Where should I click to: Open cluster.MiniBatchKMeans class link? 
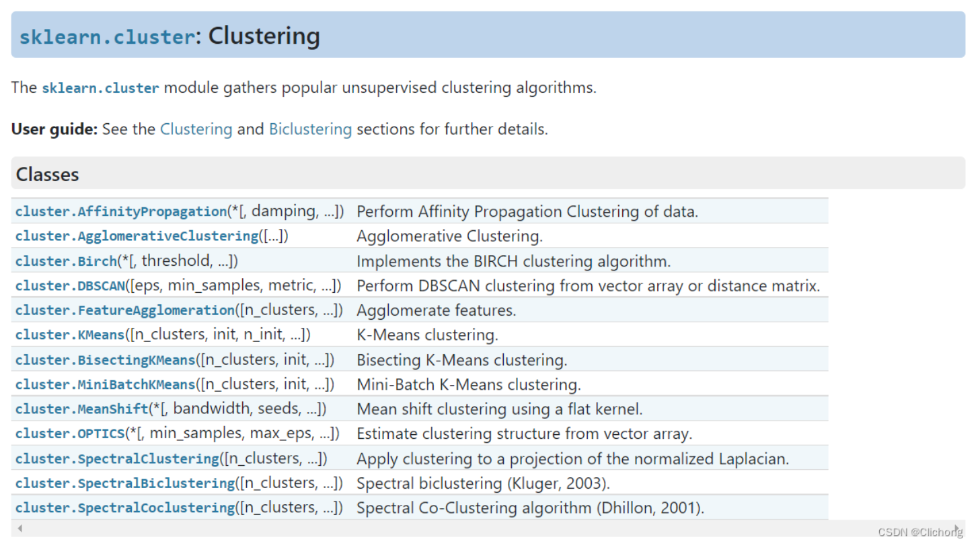tap(105, 385)
